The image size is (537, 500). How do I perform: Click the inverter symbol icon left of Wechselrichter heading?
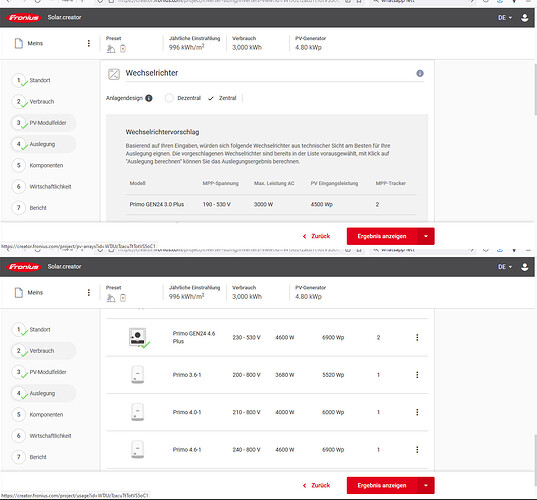(x=114, y=74)
